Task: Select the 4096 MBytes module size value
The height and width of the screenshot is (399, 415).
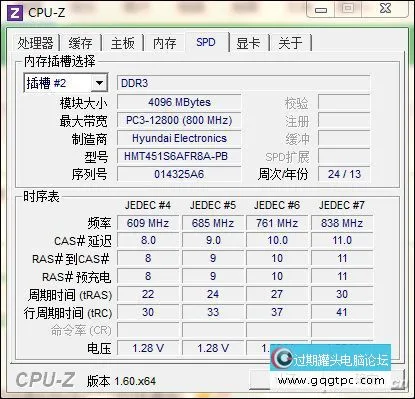Action: (179, 102)
